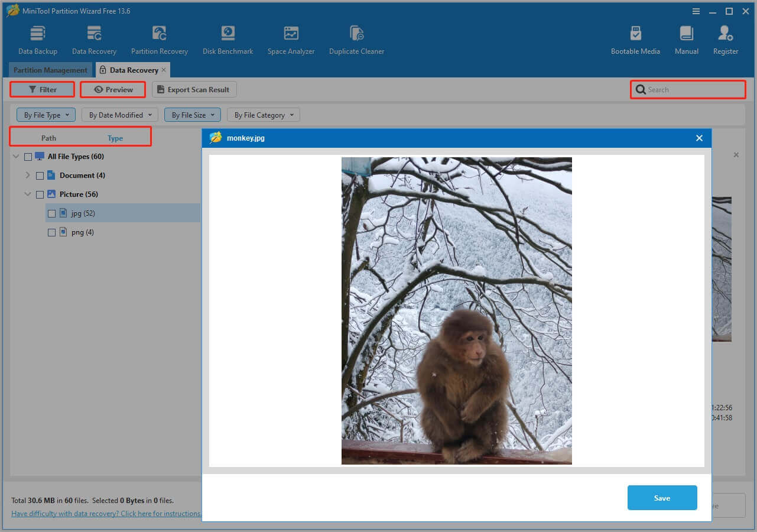Launch the Partition Recovery tool
Screen dimensions: 757x532
(159, 38)
